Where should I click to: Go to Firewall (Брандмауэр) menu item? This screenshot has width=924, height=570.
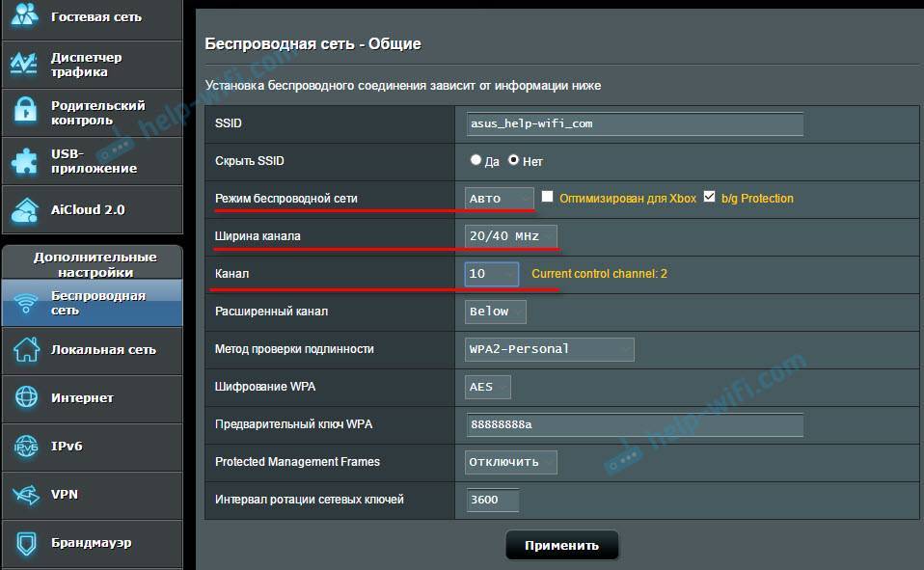(x=91, y=543)
